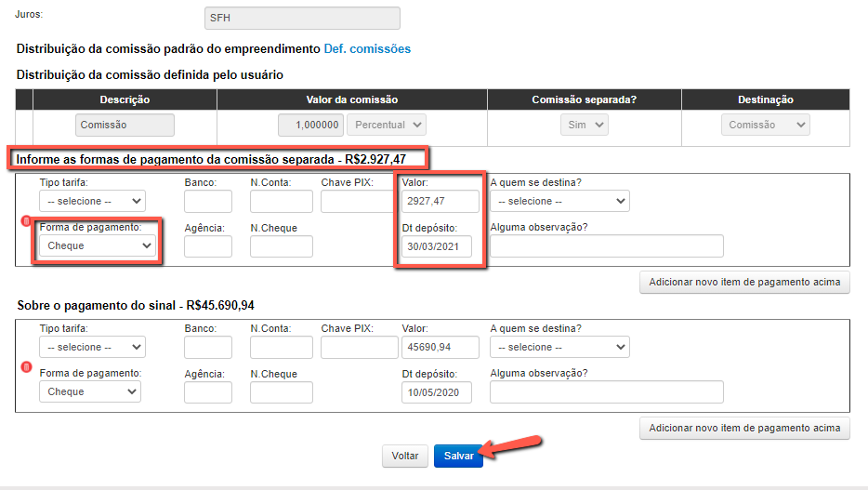Viewport: 868px width, 490px height.
Task: Focus the Chave PIX field in sinal section
Action: pyautogui.click(x=359, y=347)
